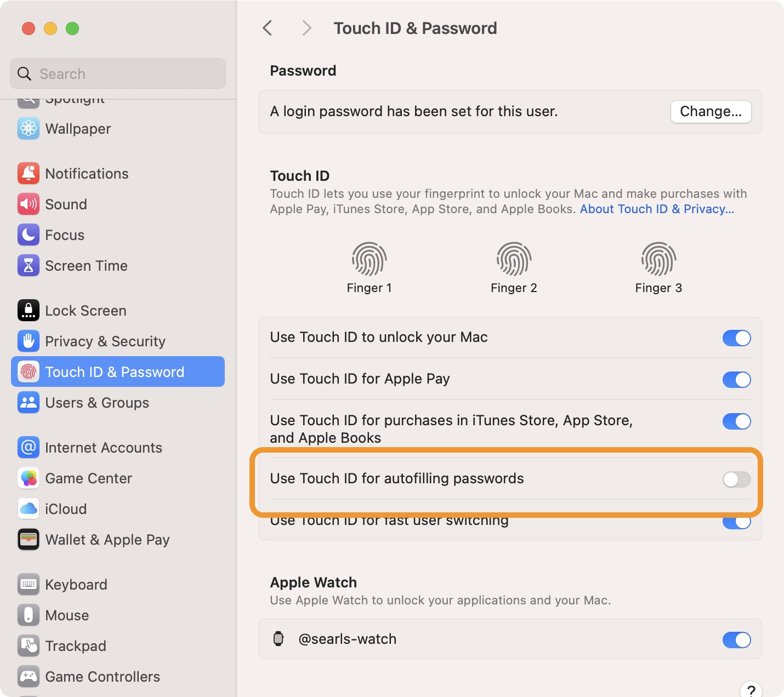The image size is (784, 697).
Task: Click the Screen Time hourglass icon
Action: click(x=29, y=266)
